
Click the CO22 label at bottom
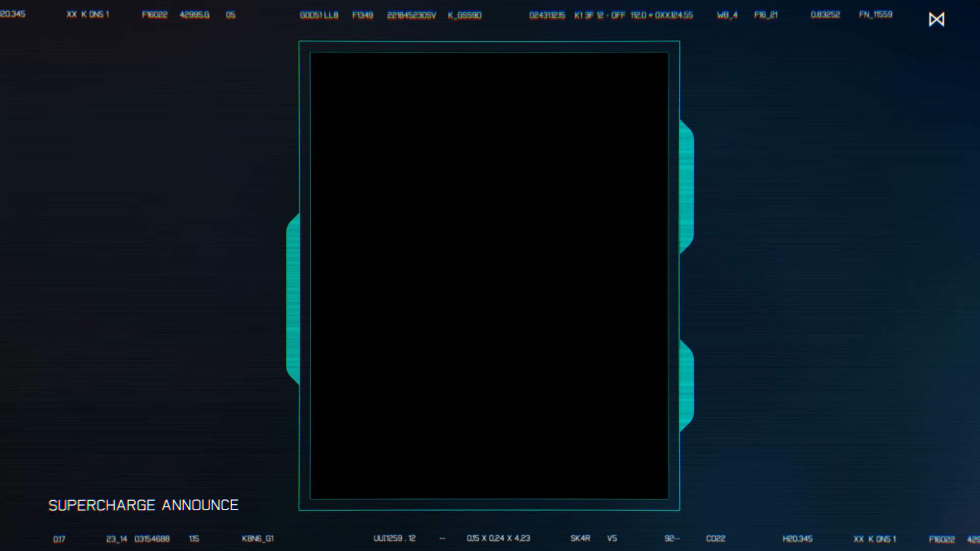click(x=716, y=538)
